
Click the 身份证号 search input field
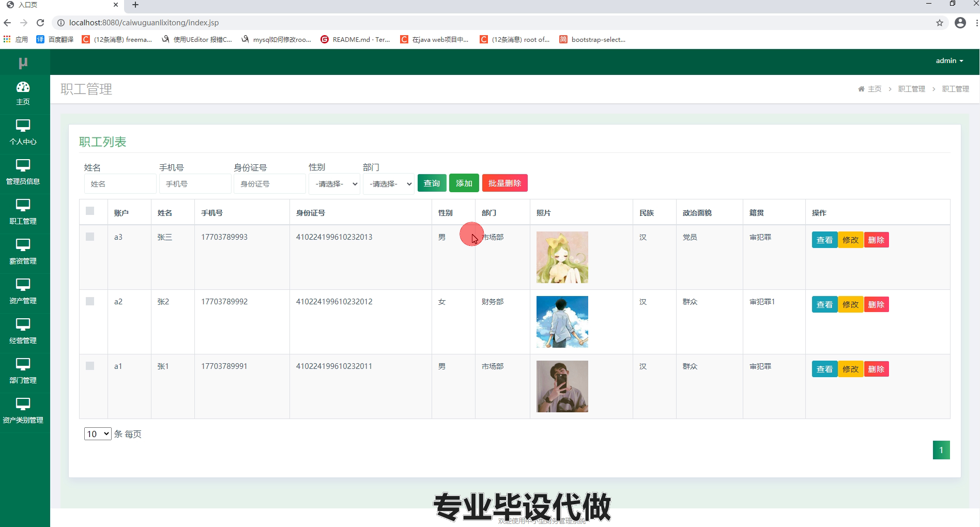pyautogui.click(x=269, y=184)
